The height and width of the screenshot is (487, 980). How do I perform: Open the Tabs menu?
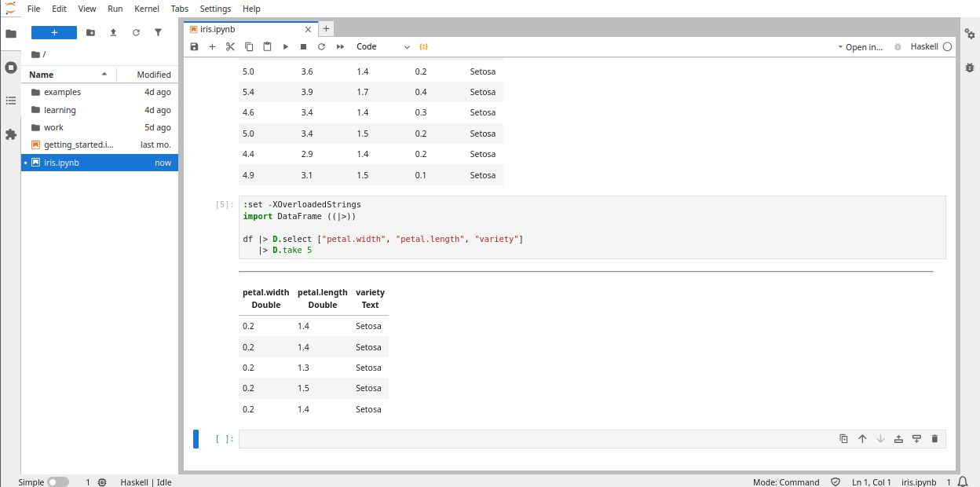[x=180, y=9]
